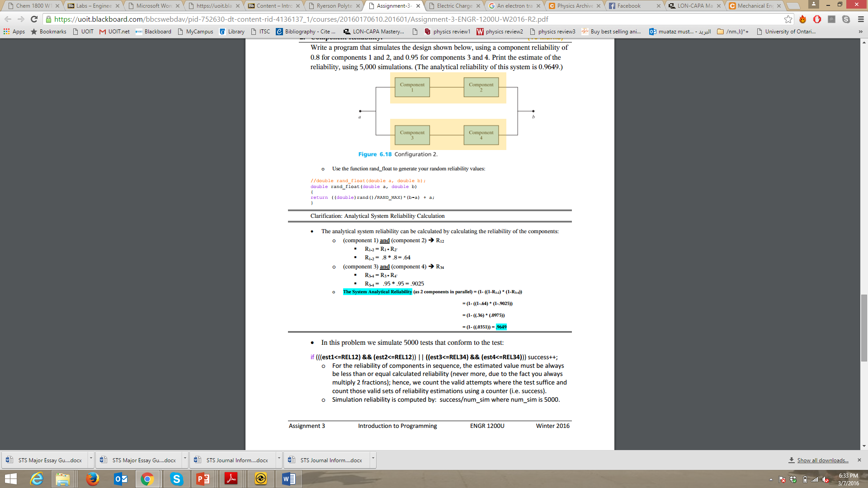The width and height of the screenshot is (868, 488).
Task: Launch Adobe Acrobat from the taskbar
Action: click(x=231, y=479)
